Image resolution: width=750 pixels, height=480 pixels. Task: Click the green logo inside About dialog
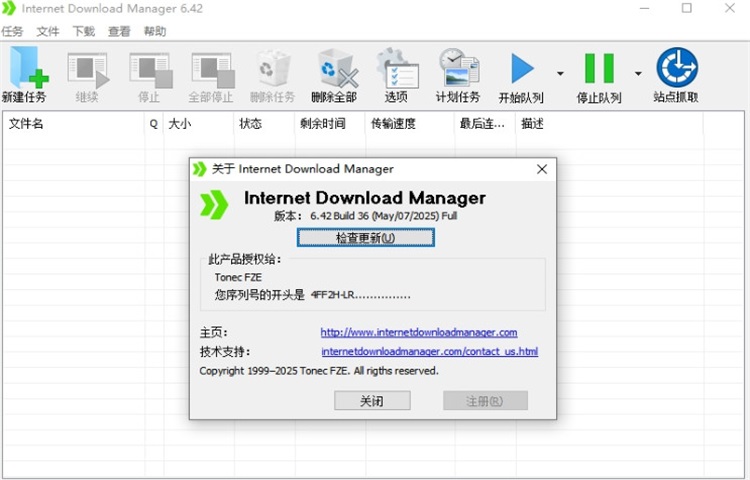(x=214, y=205)
